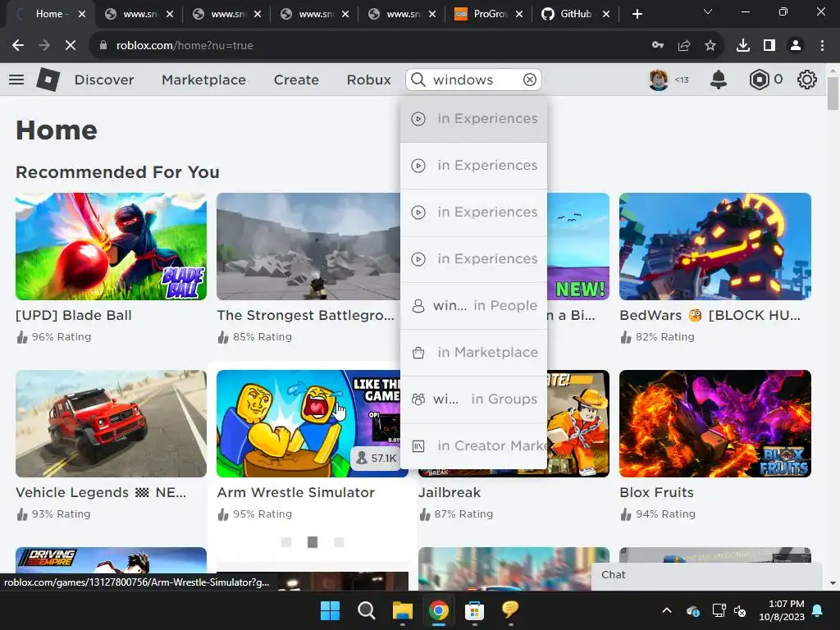Screen dimensions: 840x630
Task: Open a new browser tab
Action: click(x=637, y=14)
